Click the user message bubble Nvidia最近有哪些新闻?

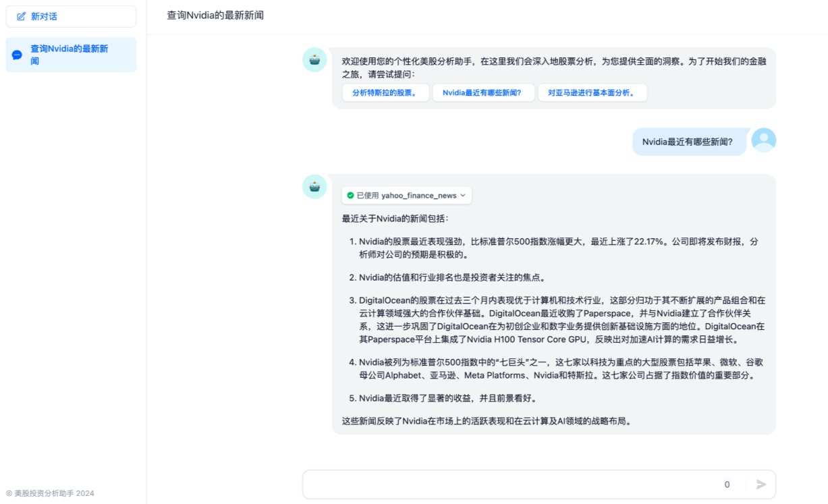click(689, 142)
